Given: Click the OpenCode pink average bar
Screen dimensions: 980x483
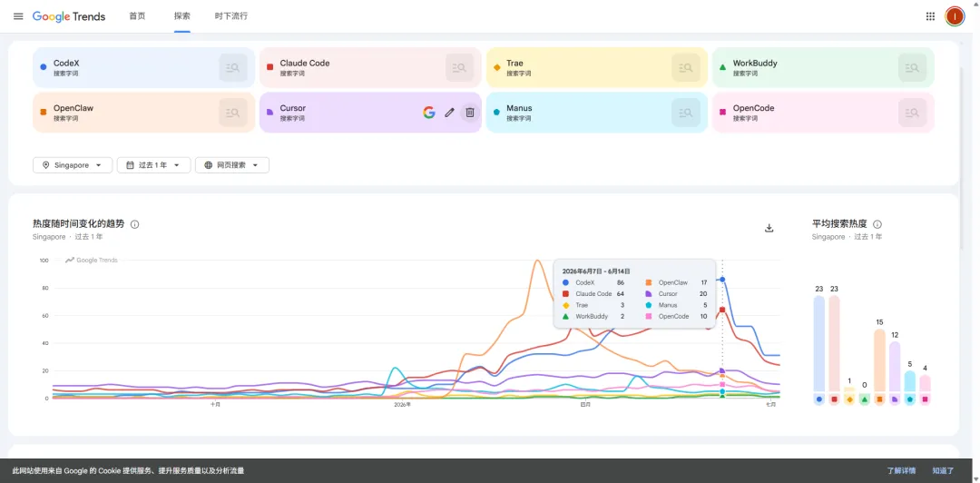Looking at the screenshot, I should 925,383.
